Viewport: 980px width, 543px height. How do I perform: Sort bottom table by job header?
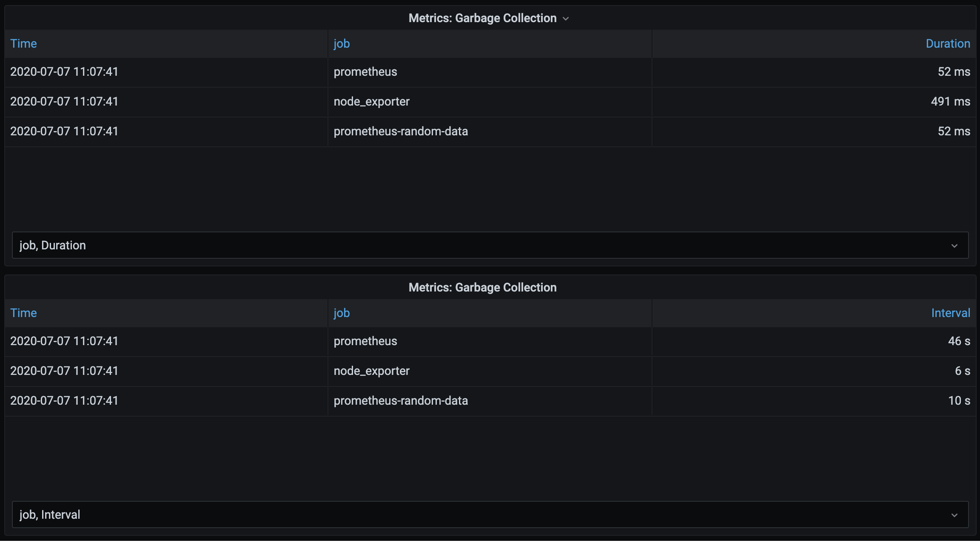tap(342, 313)
